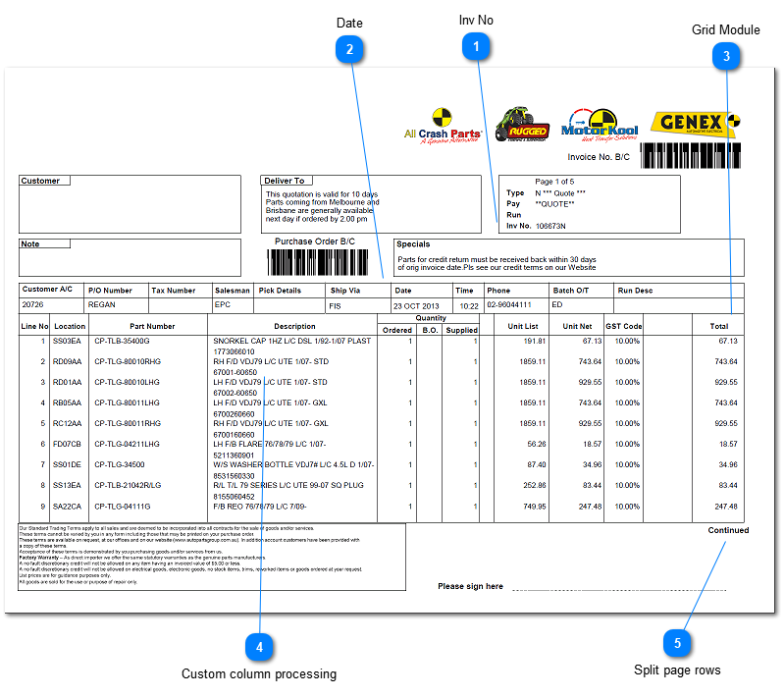Click unit net price 83.44
The image size is (784, 697).
[x=592, y=485]
